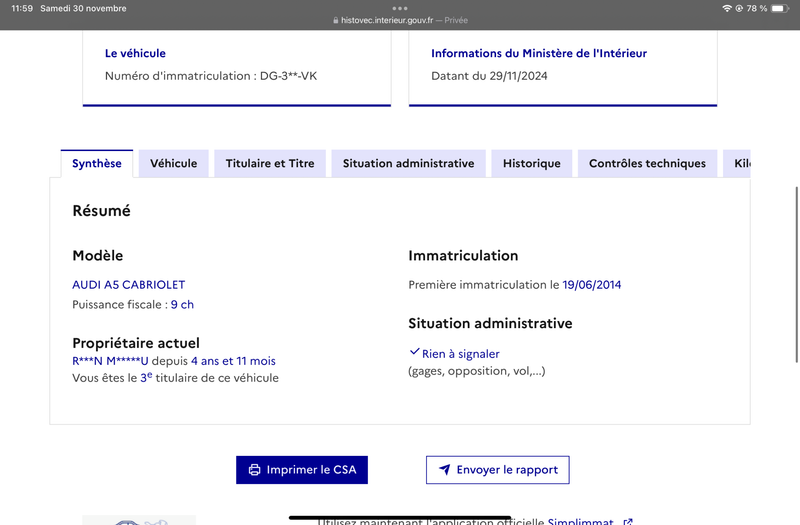The image size is (800, 525).
Task: Click the Envoyer le rapport button
Action: 497,470
